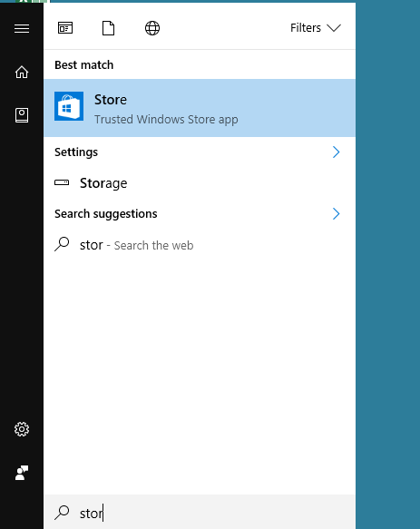Expand Search suggestions with arrow
Image resolution: width=420 pixels, height=529 pixels.
(x=336, y=213)
